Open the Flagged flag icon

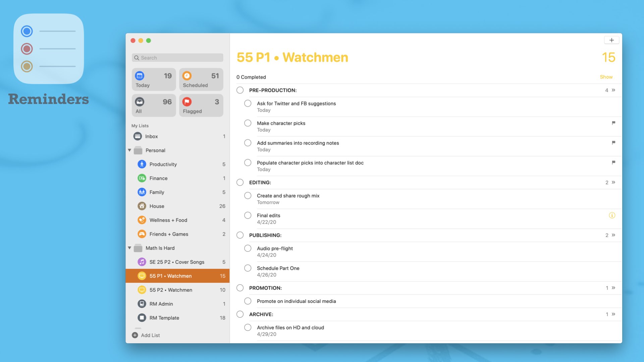pos(187,102)
